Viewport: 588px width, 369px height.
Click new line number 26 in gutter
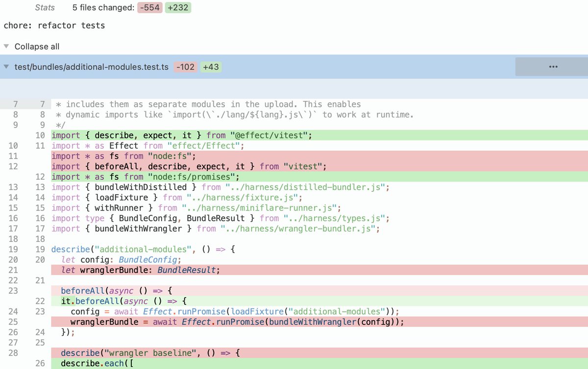click(x=41, y=364)
